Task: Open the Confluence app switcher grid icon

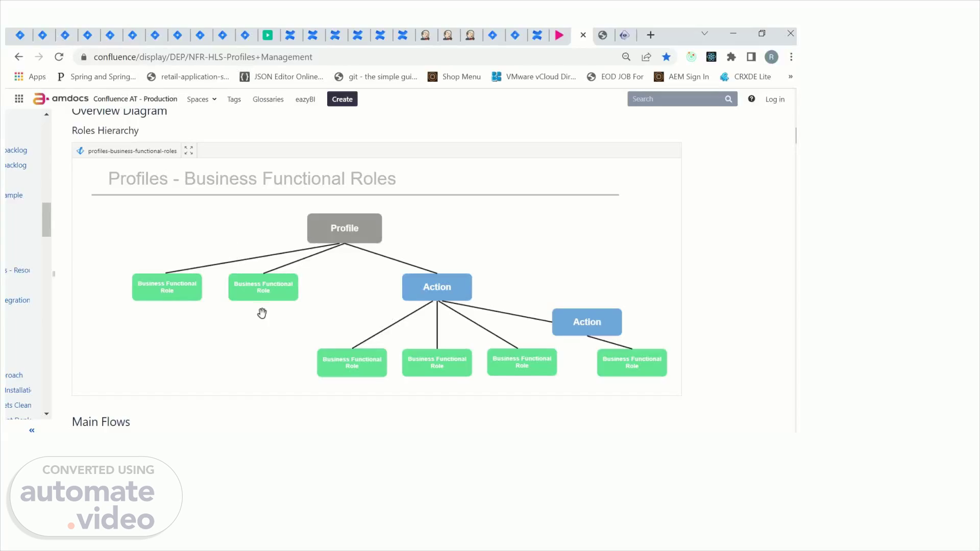Action: (19, 99)
